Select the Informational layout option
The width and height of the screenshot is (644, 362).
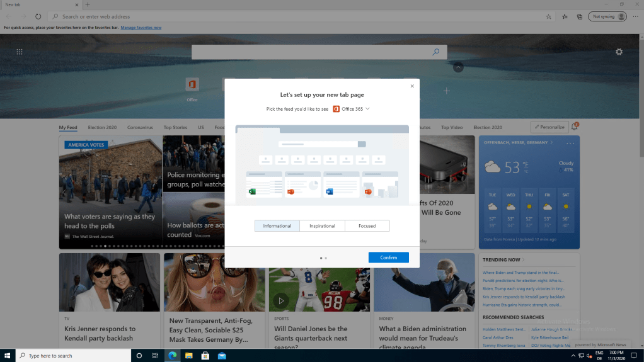pyautogui.click(x=277, y=226)
